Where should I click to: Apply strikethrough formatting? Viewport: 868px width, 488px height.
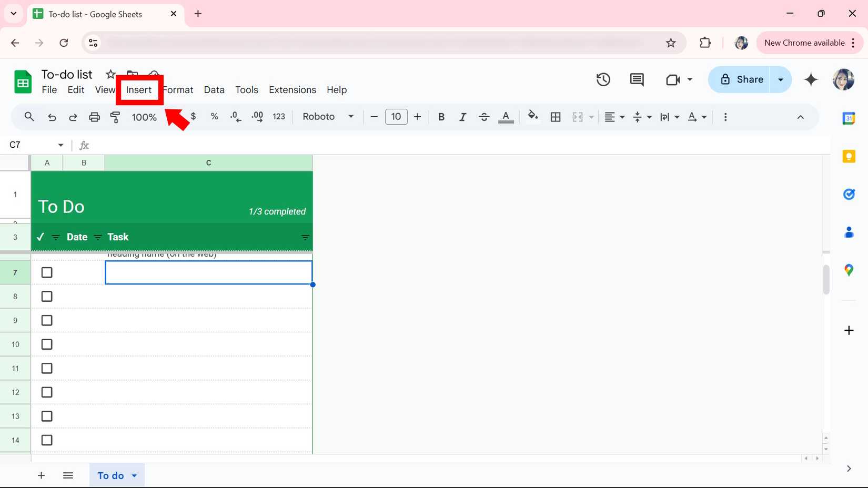pyautogui.click(x=484, y=117)
